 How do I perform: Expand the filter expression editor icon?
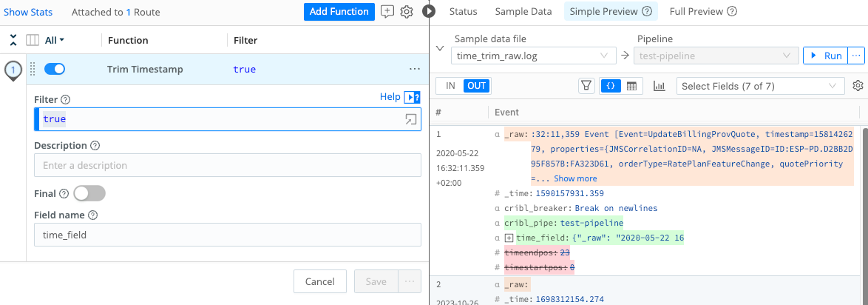coord(411,119)
